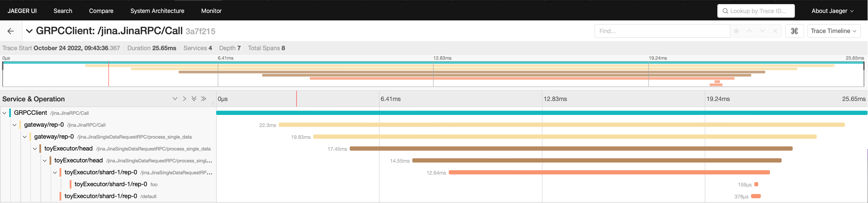This screenshot has height=203, width=868.
Task: Open the Monitor tab
Action: tap(211, 11)
